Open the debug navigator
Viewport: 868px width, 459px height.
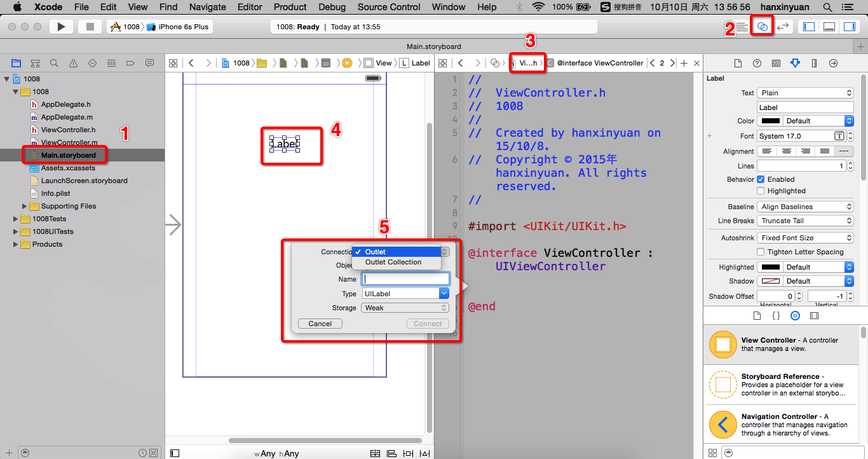coord(111,63)
